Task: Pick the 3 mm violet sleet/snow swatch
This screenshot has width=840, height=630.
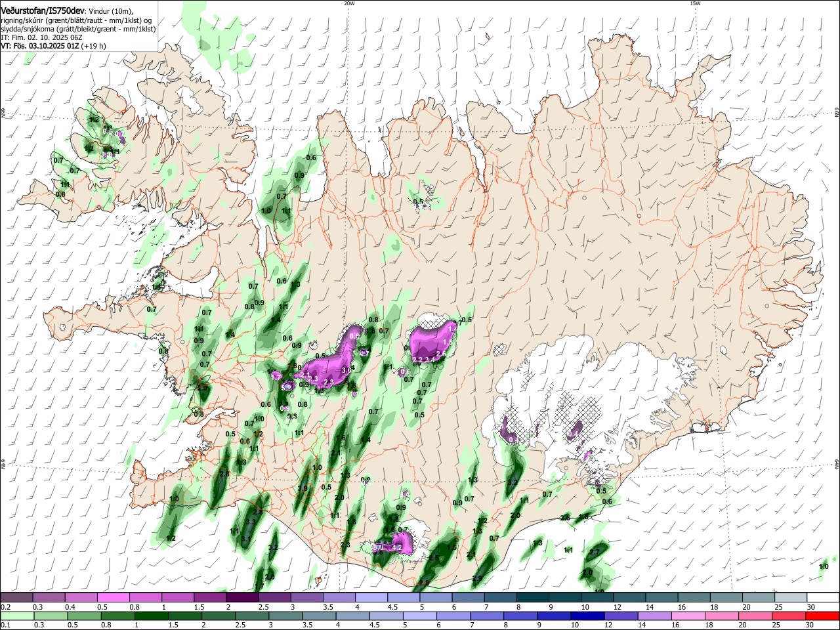Action: [306, 597]
